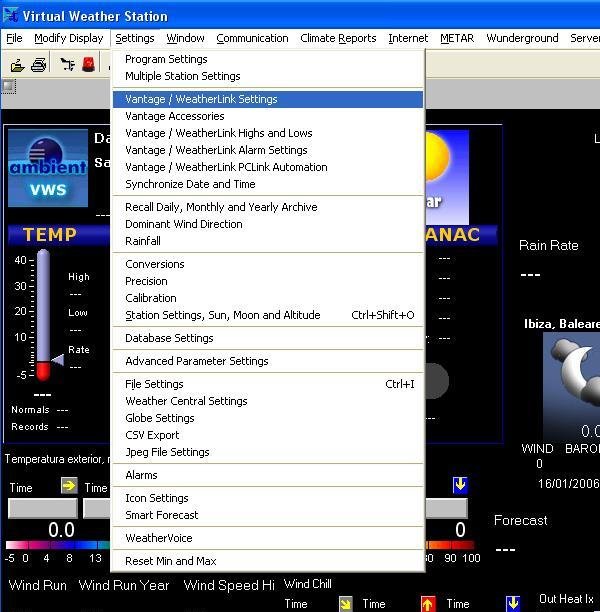Choose Vantage / WeatherLink Settings
This screenshot has height=612, width=600.
(x=268, y=99)
